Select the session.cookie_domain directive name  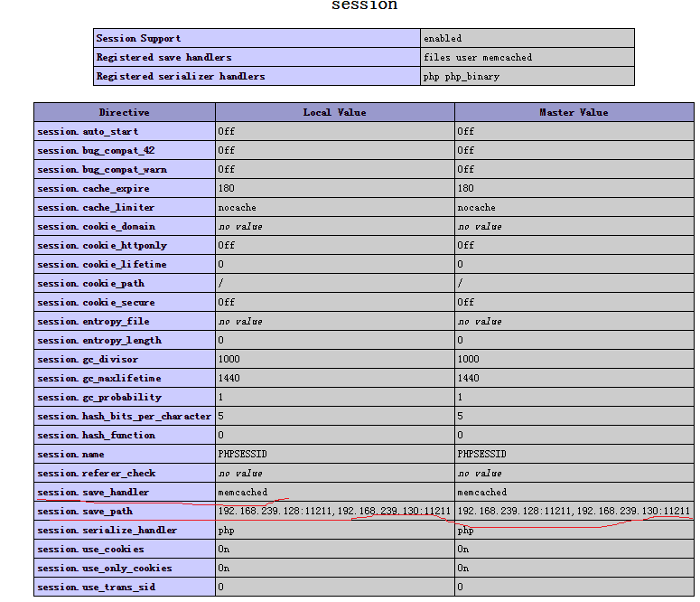(x=97, y=227)
